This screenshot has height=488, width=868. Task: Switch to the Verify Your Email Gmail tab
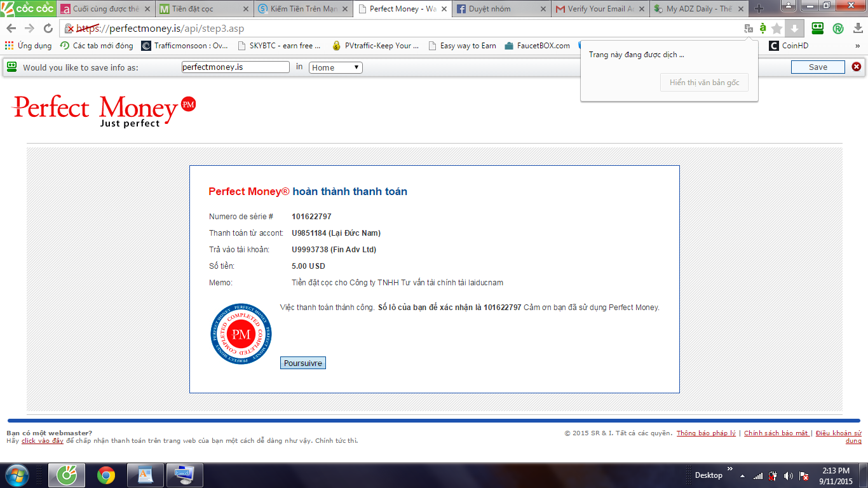coord(600,9)
